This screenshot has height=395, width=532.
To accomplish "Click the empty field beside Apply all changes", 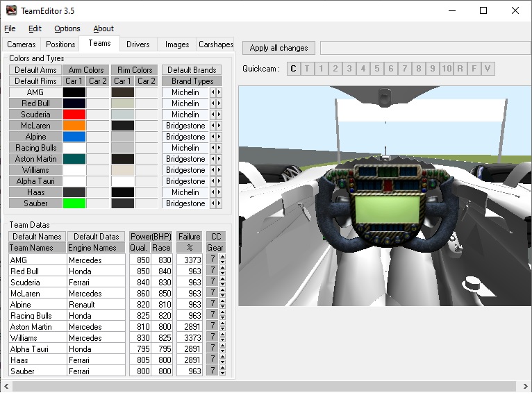I will pos(426,48).
